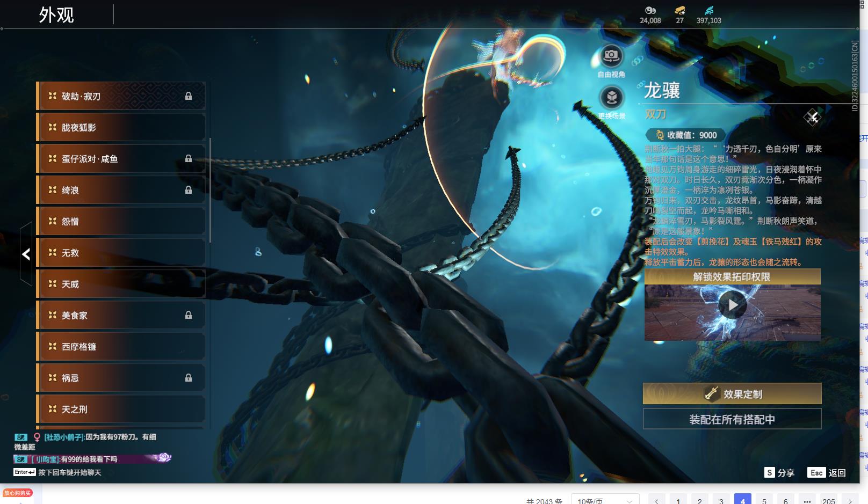Click 装配在所有搭配中 button
Image resolution: width=868 pixels, height=504 pixels.
pyautogui.click(x=732, y=419)
